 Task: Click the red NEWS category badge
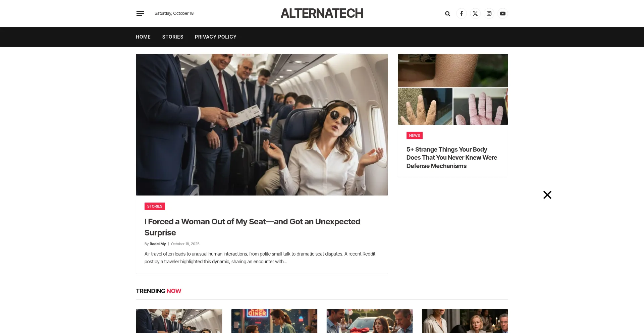pyautogui.click(x=414, y=135)
